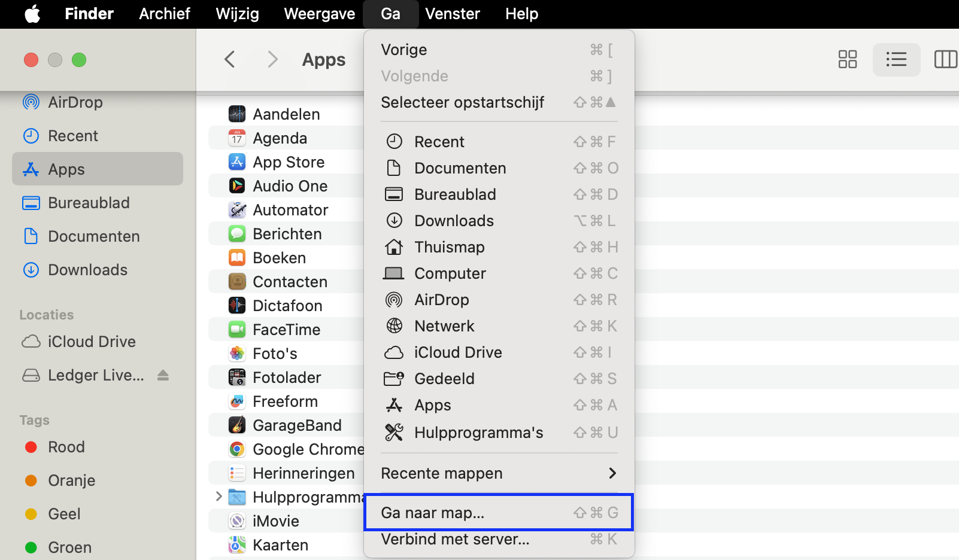The height and width of the screenshot is (560, 959).
Task: Open GarageBand from the Apps list
Action: click(298, 425)
